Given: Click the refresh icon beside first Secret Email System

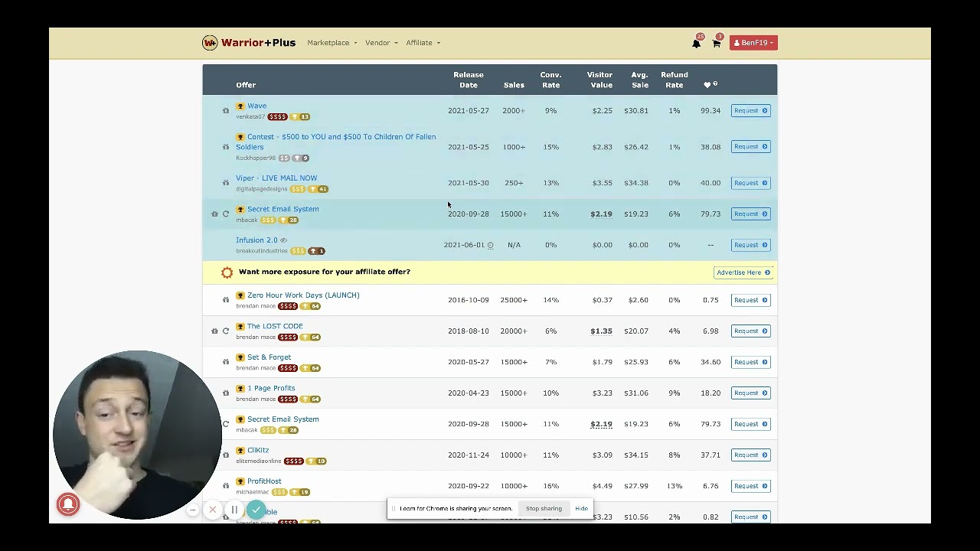Looking at the screenshot, I should point(226,214).
